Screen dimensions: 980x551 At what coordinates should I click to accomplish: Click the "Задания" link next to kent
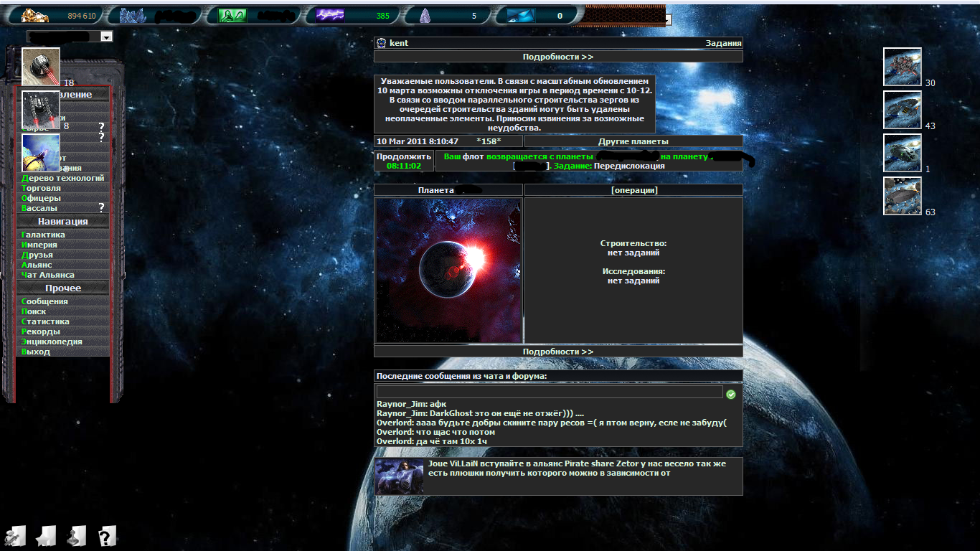[x=723, y=43]
